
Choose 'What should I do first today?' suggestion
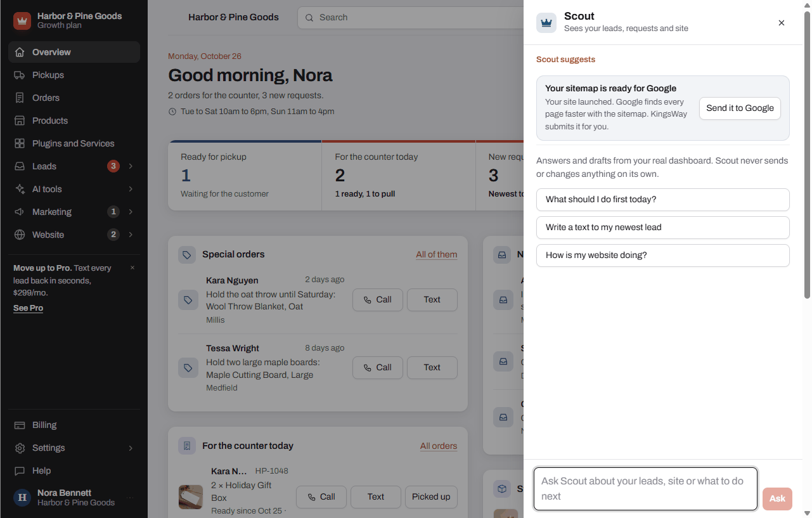(663, 200)
